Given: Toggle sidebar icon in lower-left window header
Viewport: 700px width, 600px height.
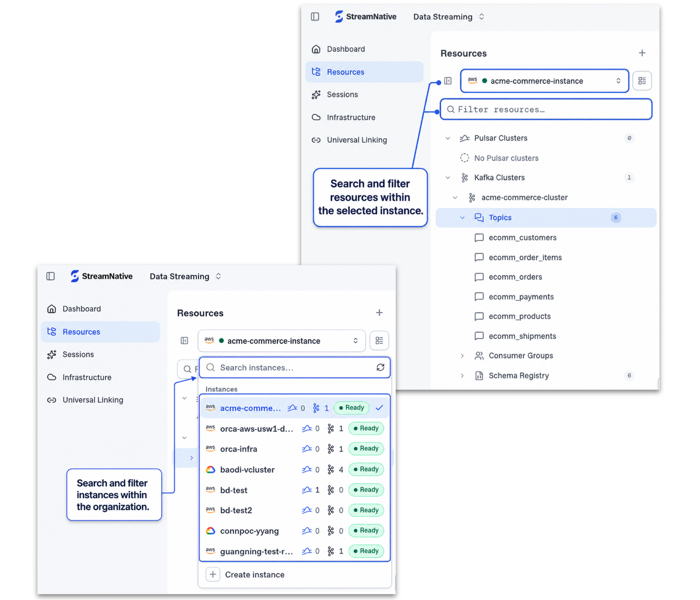Looking at the screenshot, I should [x=51, y=276].
